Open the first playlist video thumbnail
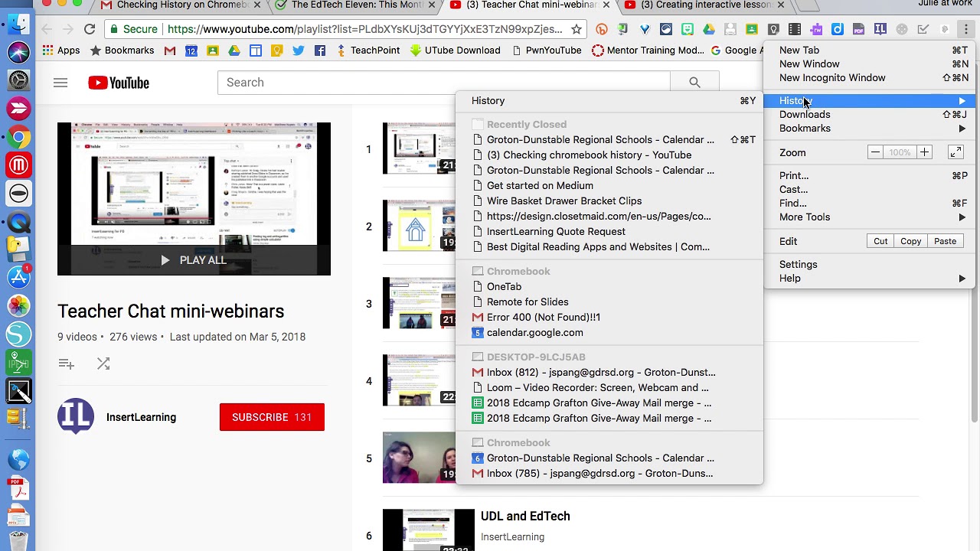This screenshot has width=980, height=551. point(419,148)
